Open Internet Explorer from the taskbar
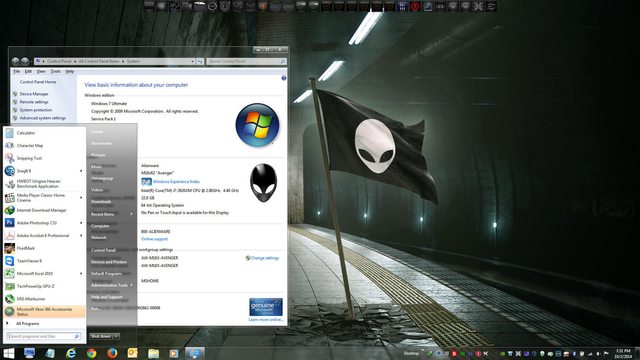Image resolution: width=640 pixels, height=360 pixels. point(71,353)
